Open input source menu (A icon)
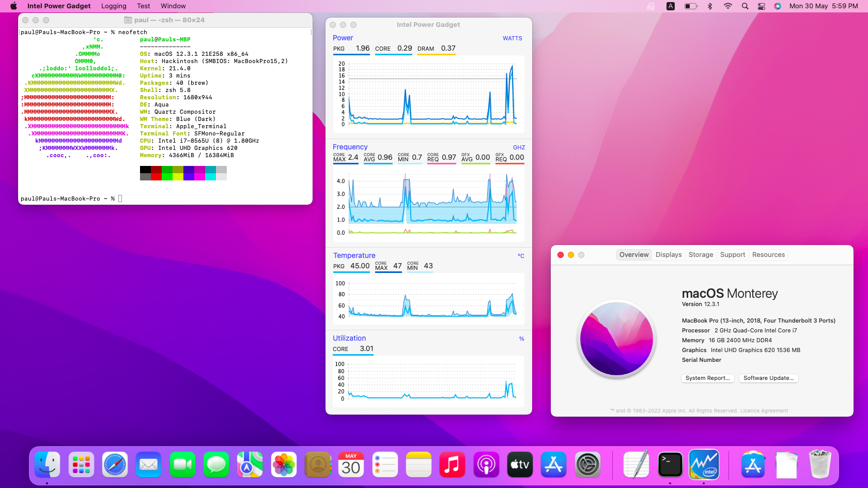This screenshot has height=488, width=868. [x=671, y=6]
